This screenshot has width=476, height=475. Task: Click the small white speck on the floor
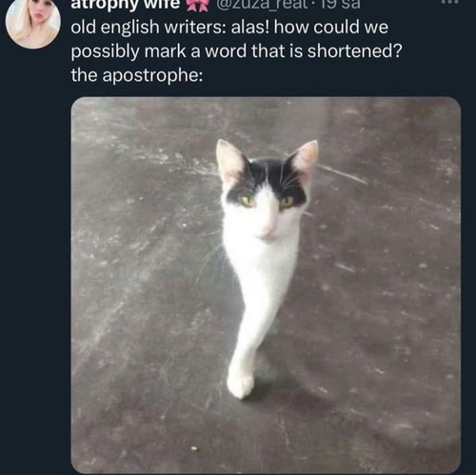coord(193,448)
